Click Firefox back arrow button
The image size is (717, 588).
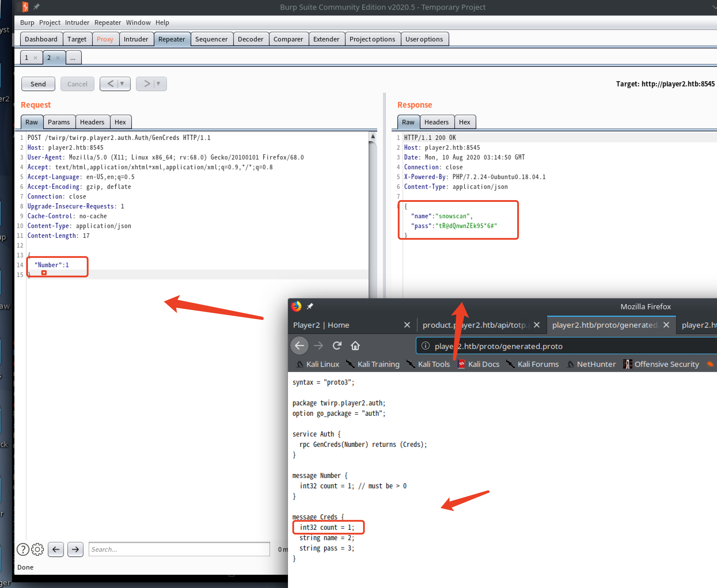(299, 346)
